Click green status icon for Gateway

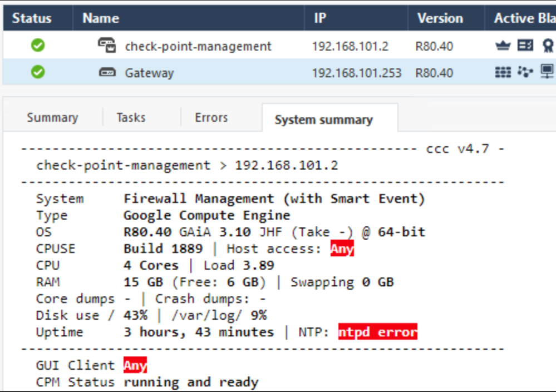[x=38, y=72]
